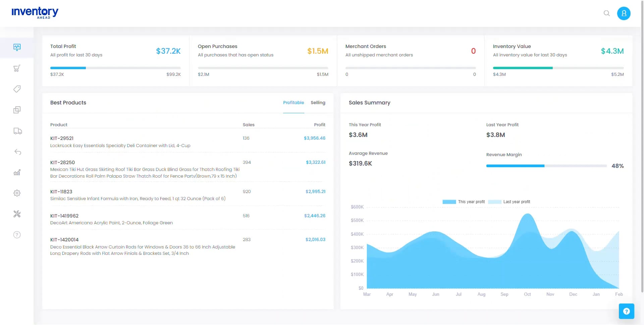Click product code KIT-1420014
The height and width of the screenshot is (325, 644).
(64, 240)
